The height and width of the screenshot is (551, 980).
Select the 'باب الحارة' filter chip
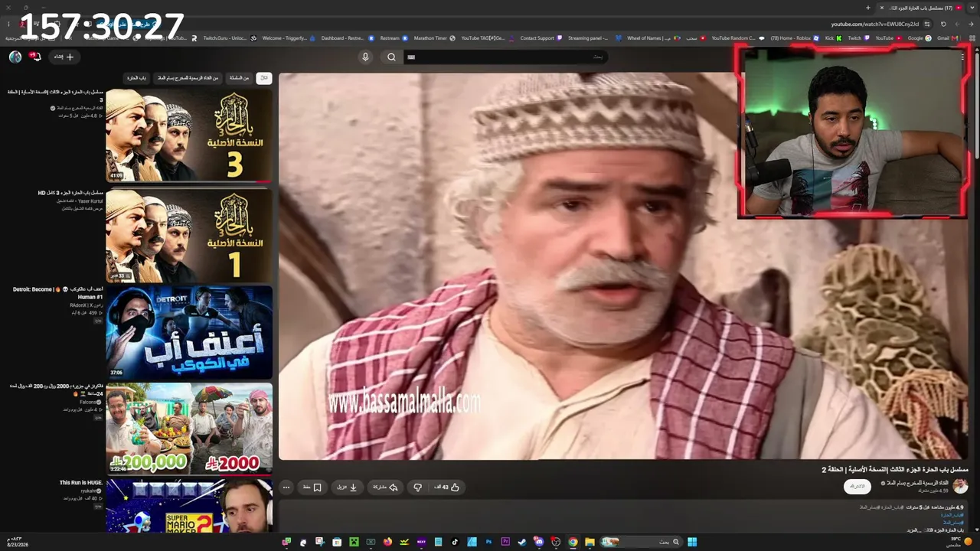coord(137,78)
